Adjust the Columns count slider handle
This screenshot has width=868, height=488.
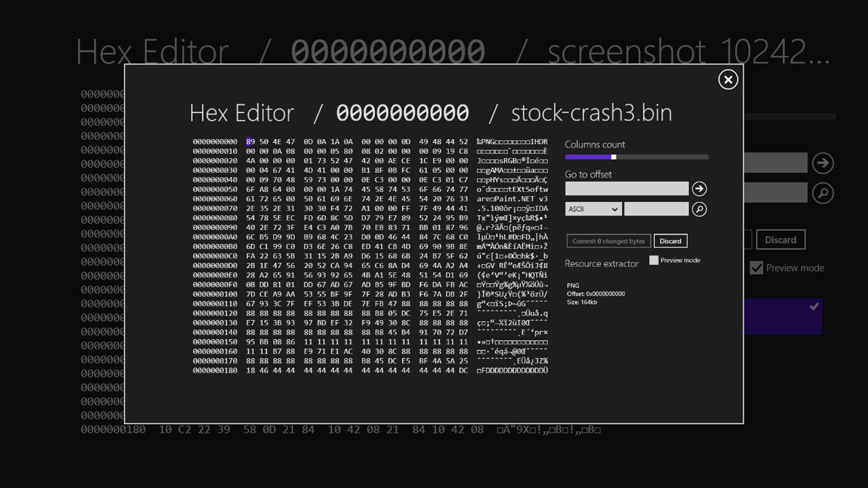[614, 157]
